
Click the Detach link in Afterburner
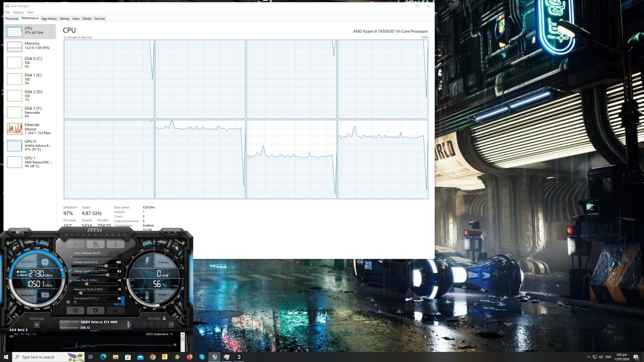pyautogui.click(x=94, y=331)
